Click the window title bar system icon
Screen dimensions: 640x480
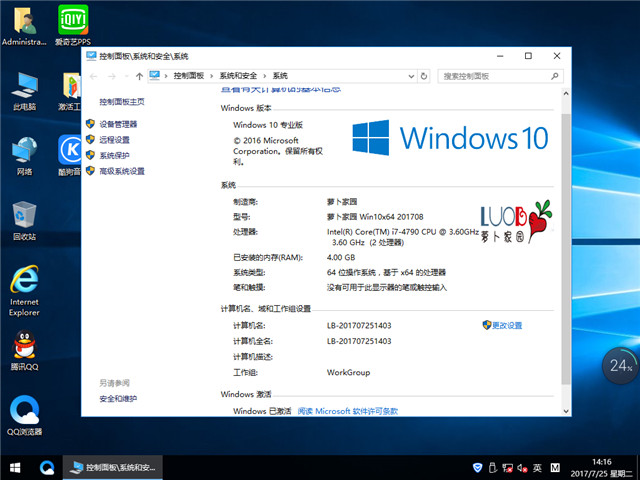click(x=91, y=56)
